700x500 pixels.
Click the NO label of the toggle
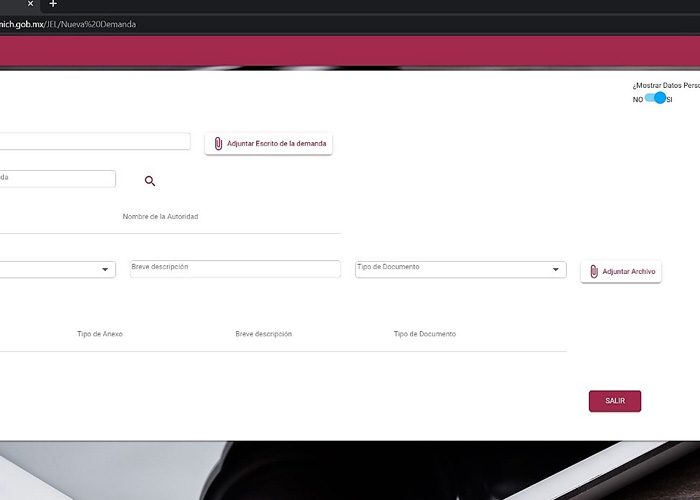(638, 100)
